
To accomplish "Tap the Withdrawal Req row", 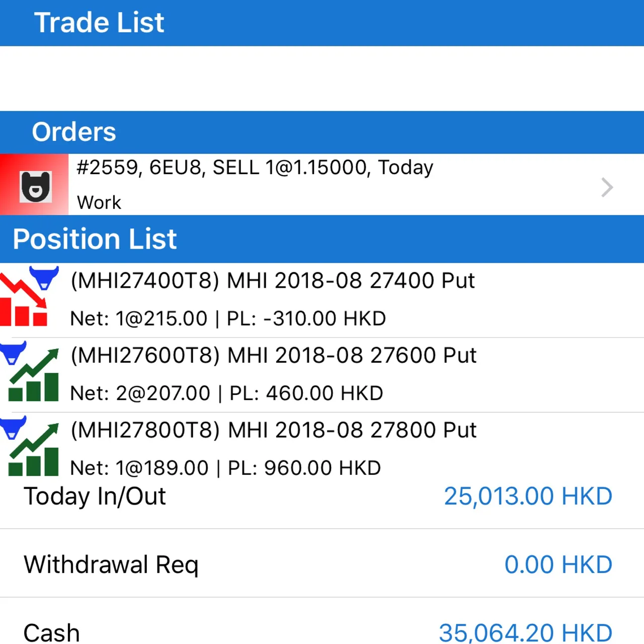I will point(322,564).
